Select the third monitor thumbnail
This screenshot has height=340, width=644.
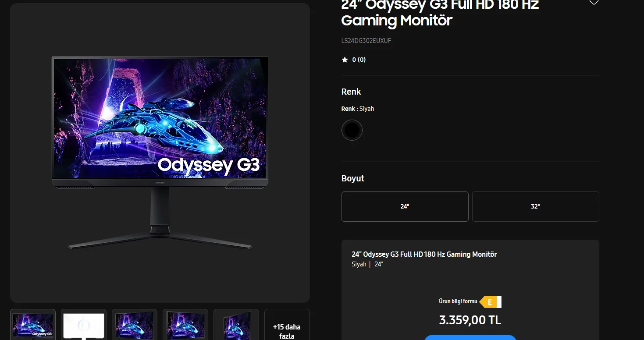[135, 325]
